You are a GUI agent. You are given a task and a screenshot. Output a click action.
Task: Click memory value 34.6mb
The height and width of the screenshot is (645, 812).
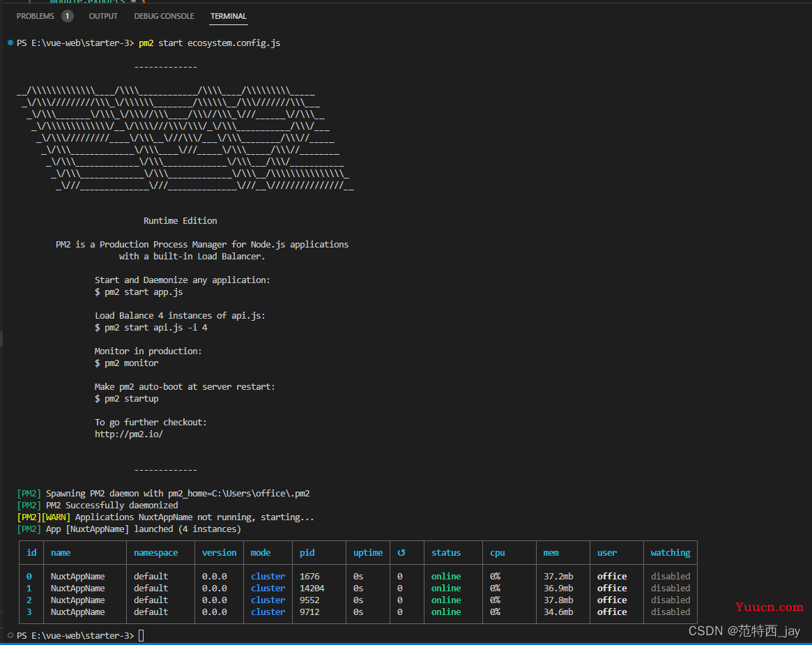click(x=558, y=612)
